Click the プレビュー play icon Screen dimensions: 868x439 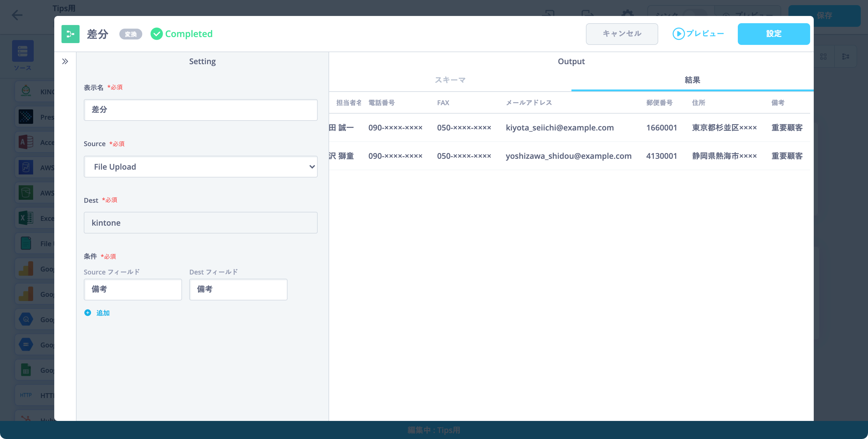point(678,34)
